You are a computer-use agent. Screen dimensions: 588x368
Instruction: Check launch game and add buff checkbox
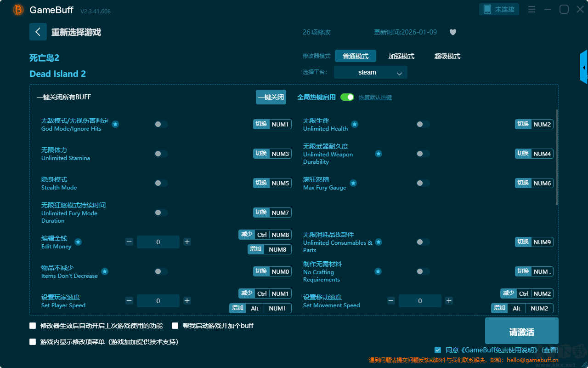[x=175, y=326]
